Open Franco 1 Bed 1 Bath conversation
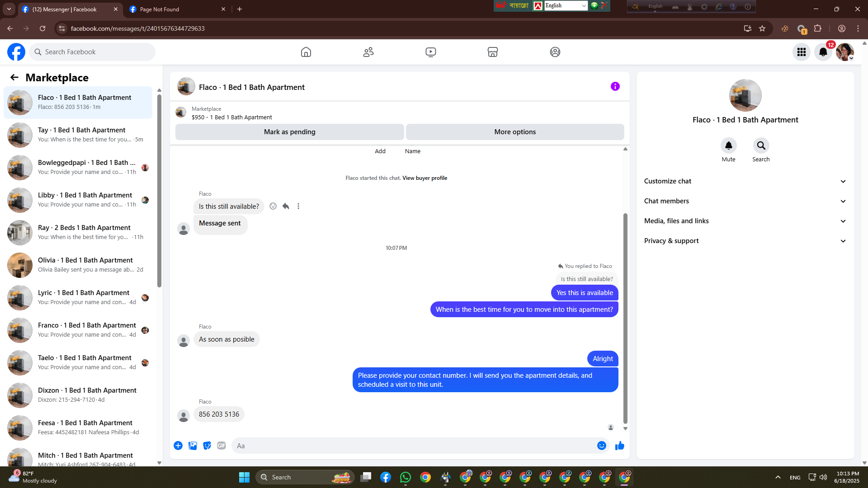The image size is (868, 488). click(78, 330)
